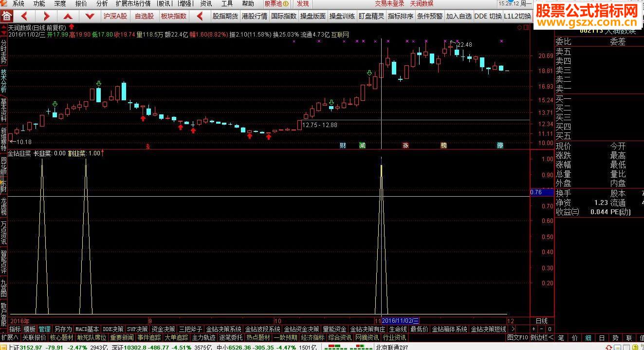
Task: Click the red right arrow forward icon
Action: (46, 16)
